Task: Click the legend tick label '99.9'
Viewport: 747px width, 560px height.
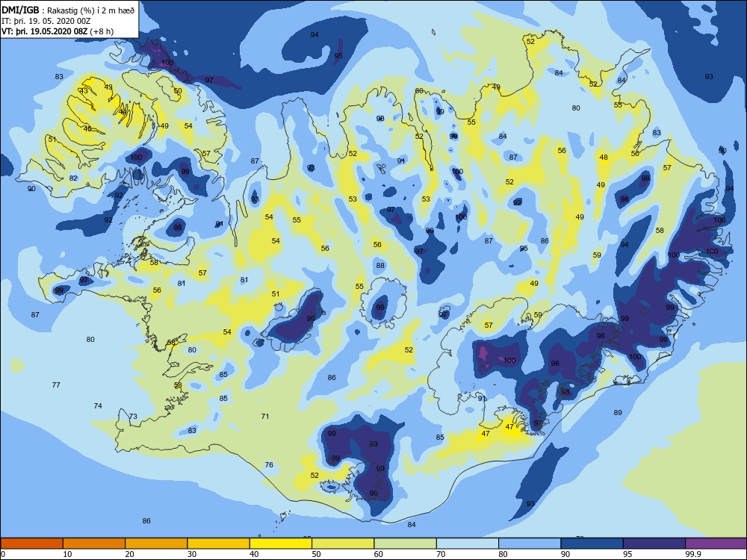Action: click(692, 554)
